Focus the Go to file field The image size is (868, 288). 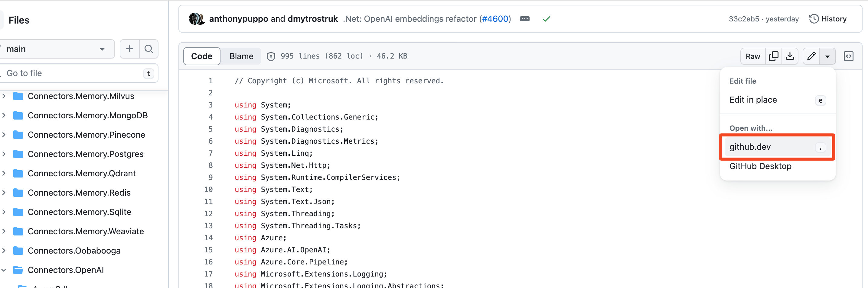74,73
